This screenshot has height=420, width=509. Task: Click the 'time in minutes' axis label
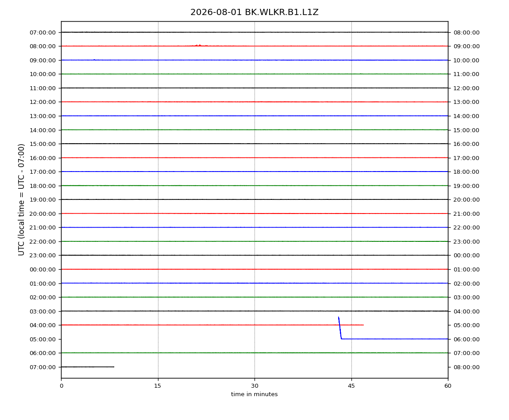click(254, 394)
